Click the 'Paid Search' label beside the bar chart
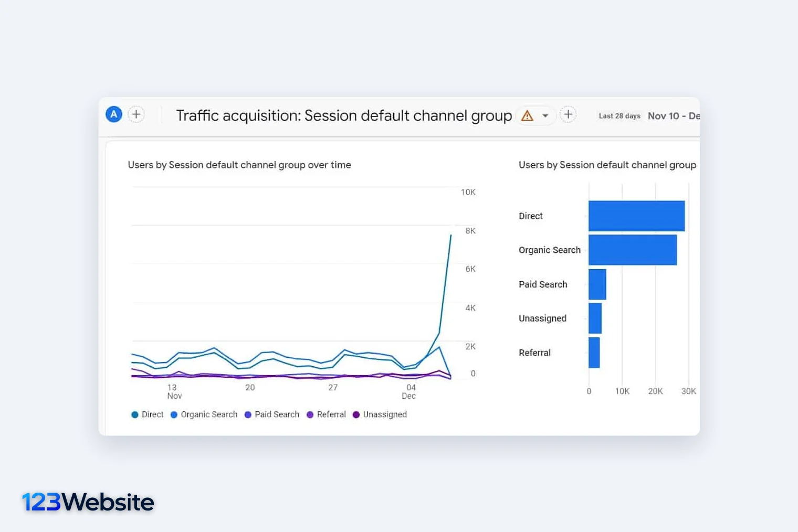Viewport: 798px width, 532px height. click(x=543, y=284)
